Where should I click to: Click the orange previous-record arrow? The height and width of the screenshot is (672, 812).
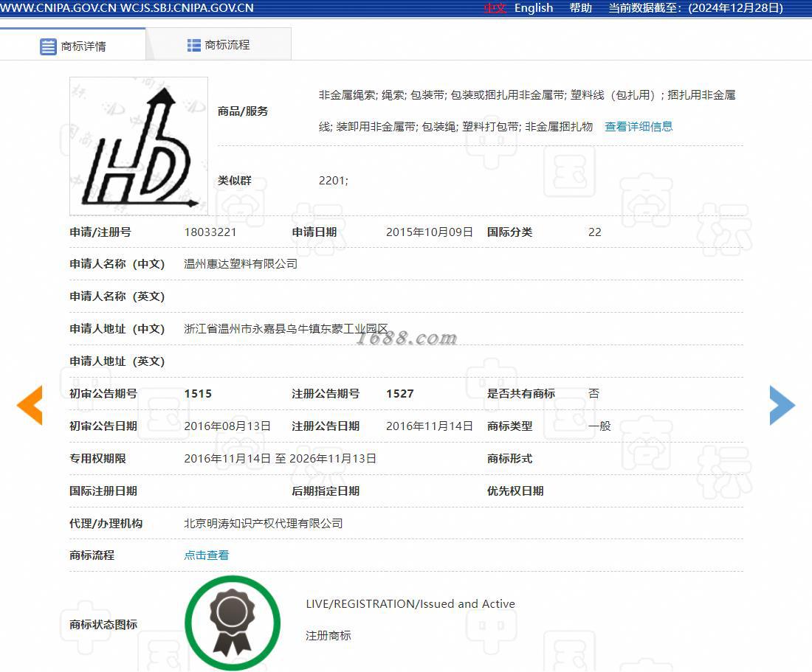click(30, 405)
